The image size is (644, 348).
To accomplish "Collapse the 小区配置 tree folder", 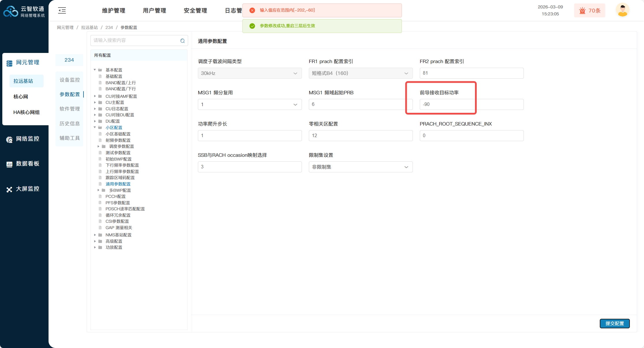I will coord(95,127).
